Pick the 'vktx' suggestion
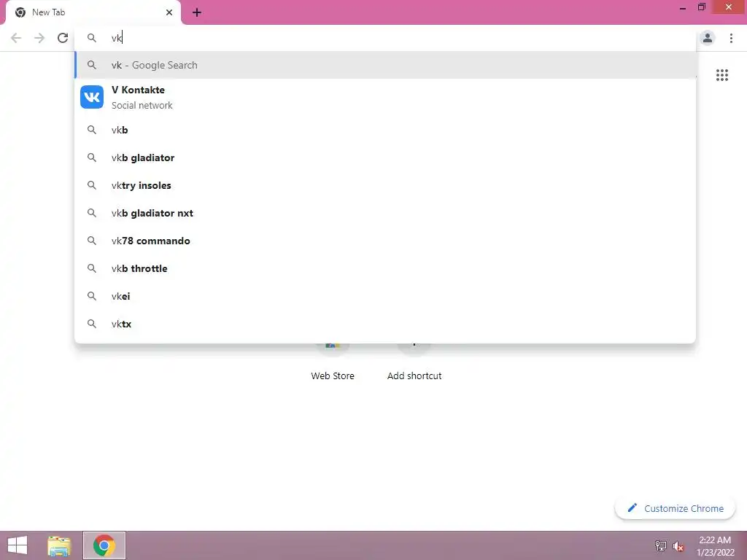 pyautogui.click(x=385, y=324)
